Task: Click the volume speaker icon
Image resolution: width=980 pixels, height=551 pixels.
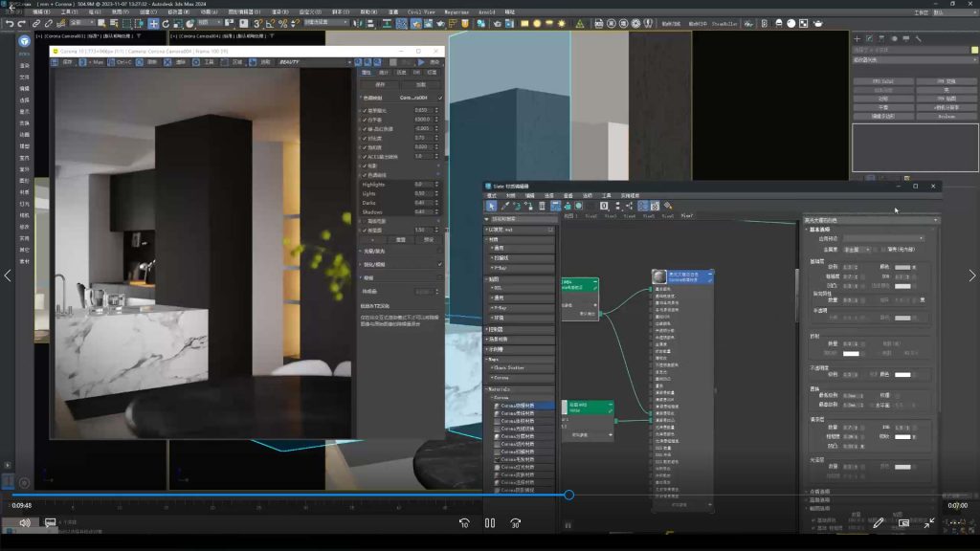Action: pos(25,523)
